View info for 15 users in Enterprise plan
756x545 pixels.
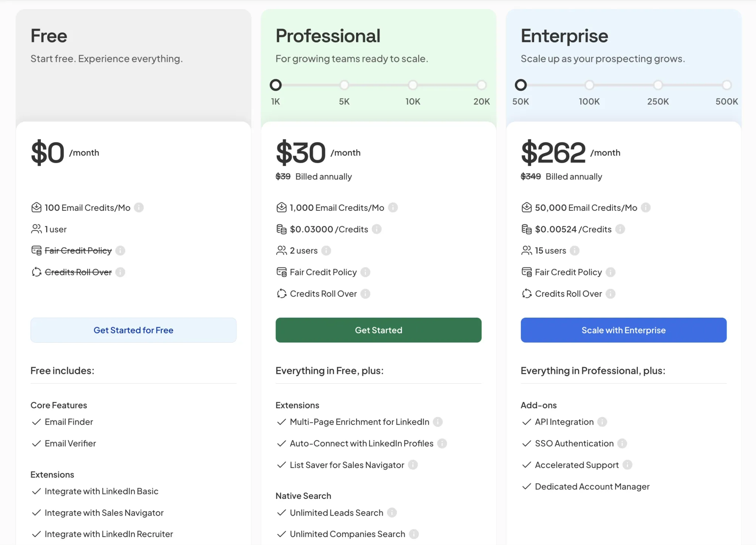pos(575,250)
